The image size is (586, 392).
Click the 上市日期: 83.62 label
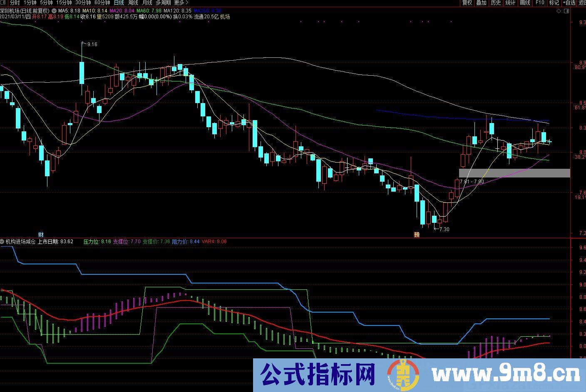55,241
